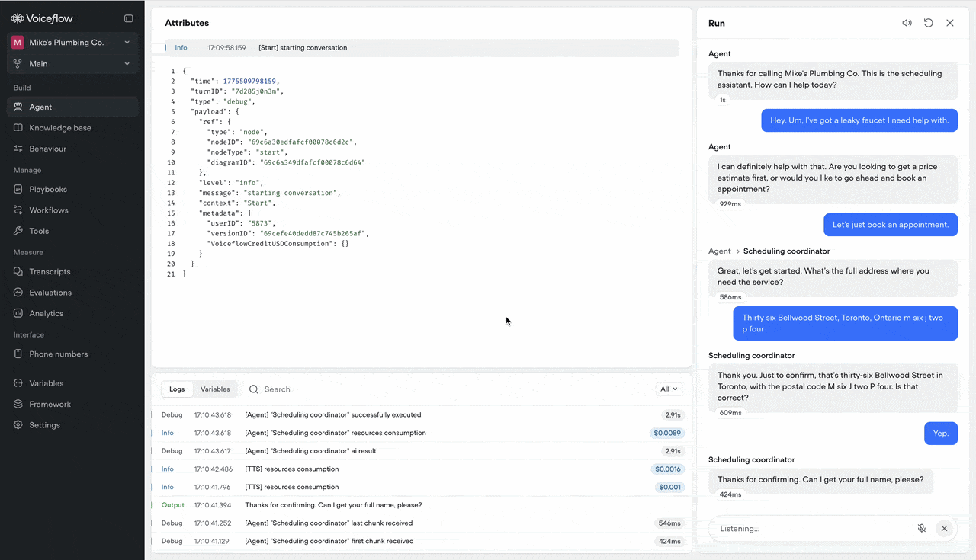Open Transcripts
The image size is (976, 560).
pos(72,271)
